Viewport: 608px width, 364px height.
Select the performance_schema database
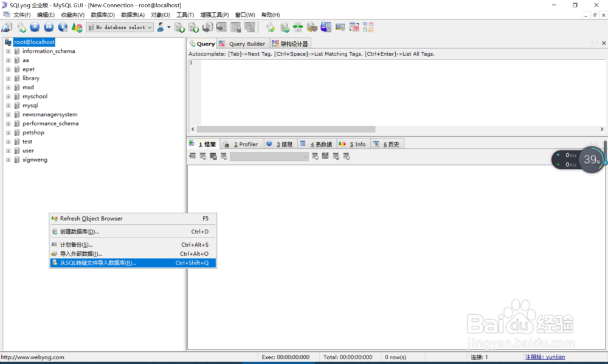(x=50, y=123)
